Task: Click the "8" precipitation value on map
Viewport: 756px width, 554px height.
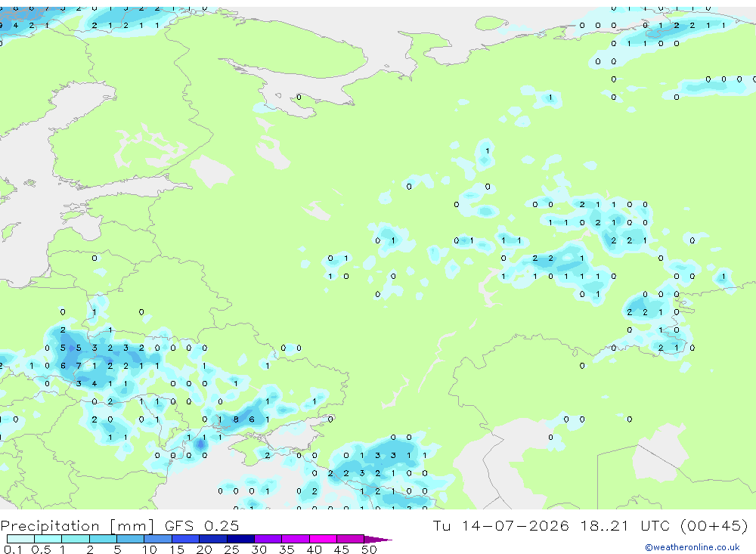Action: [236, 419]
